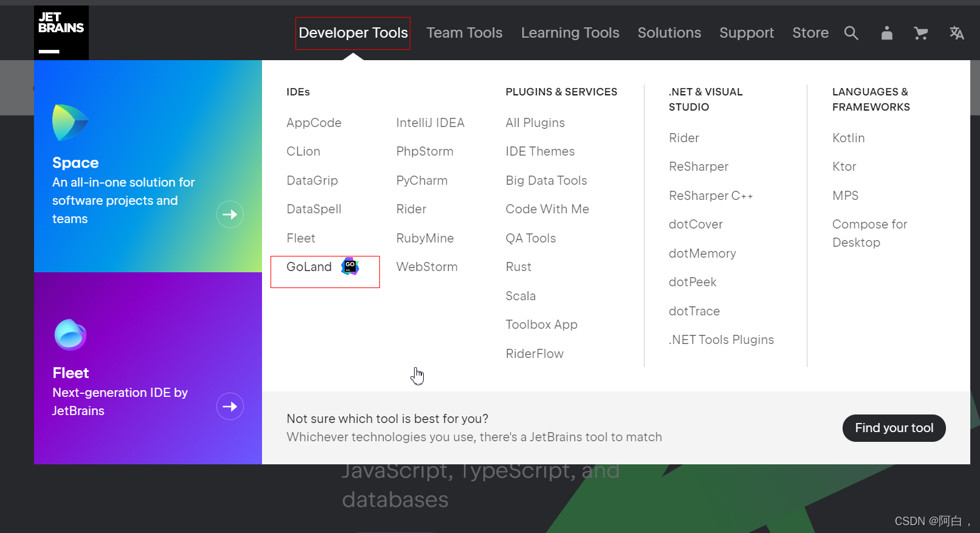Open the shopping cart icon
The image size is (980, 533).
click(x=921, y=33)
